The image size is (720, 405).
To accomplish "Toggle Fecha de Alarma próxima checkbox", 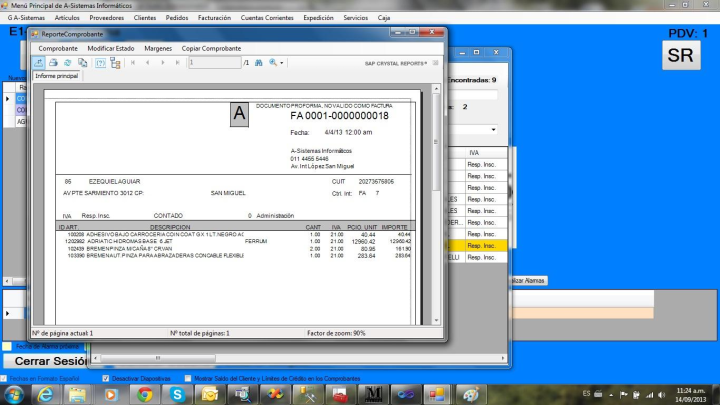I will coord(7,346).
